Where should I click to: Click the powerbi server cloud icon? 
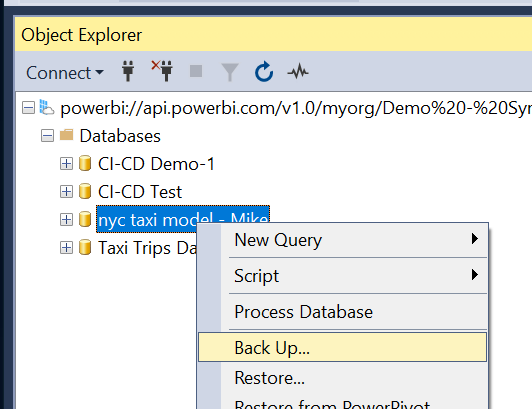coord(46,107)
